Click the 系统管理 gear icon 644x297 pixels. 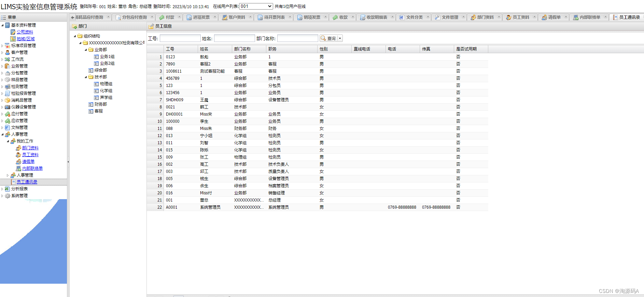(x=8, y=196)
